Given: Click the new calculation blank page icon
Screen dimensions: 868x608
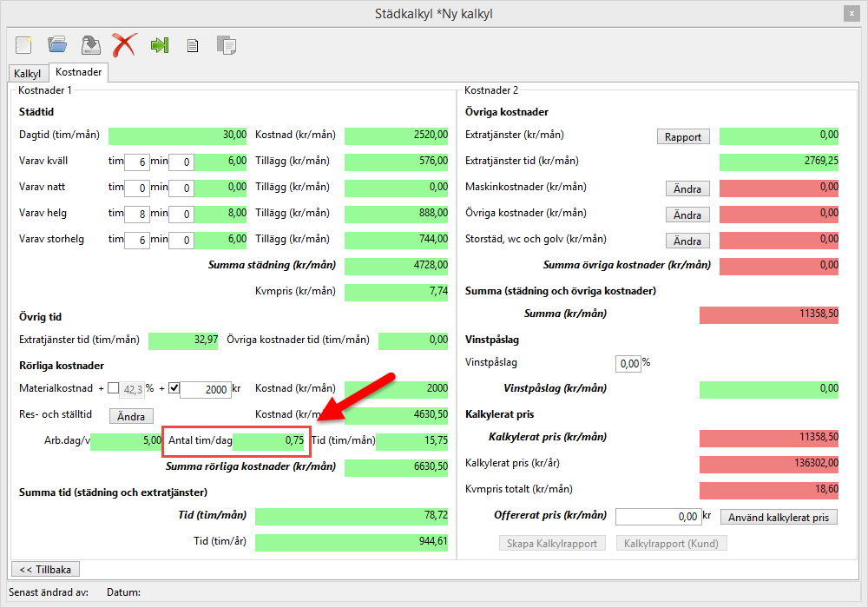Looking at the screenshot, I should [23, 44].
